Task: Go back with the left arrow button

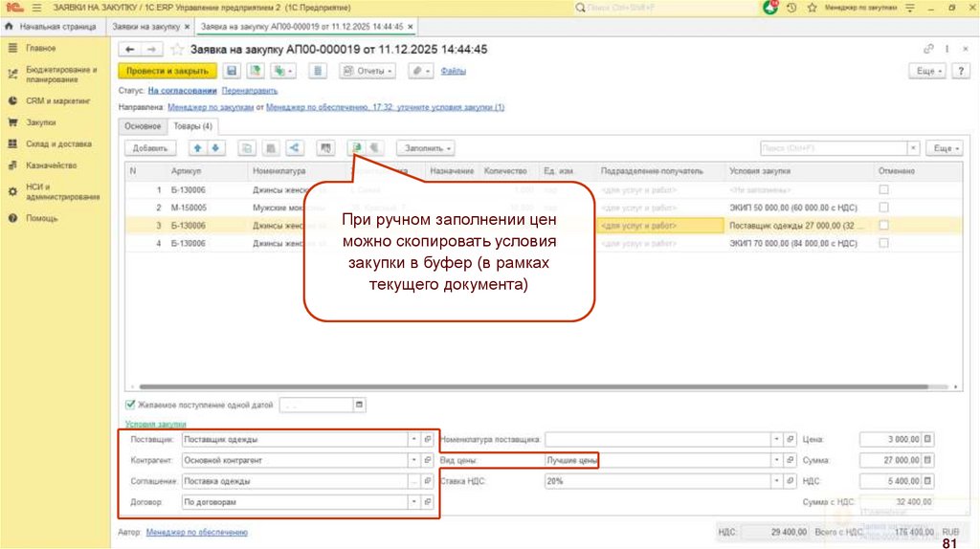Action: tap(129, 50)
